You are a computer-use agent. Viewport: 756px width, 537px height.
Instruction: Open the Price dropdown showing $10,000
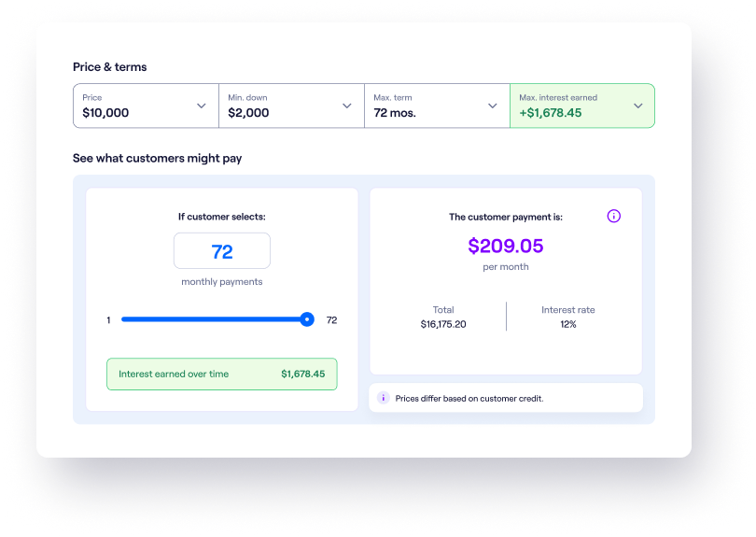click(146, 106)
